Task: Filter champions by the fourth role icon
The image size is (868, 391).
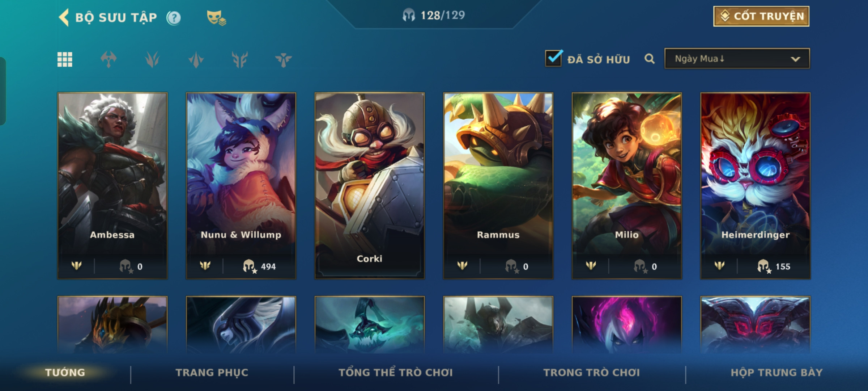Action: point(240,59)
